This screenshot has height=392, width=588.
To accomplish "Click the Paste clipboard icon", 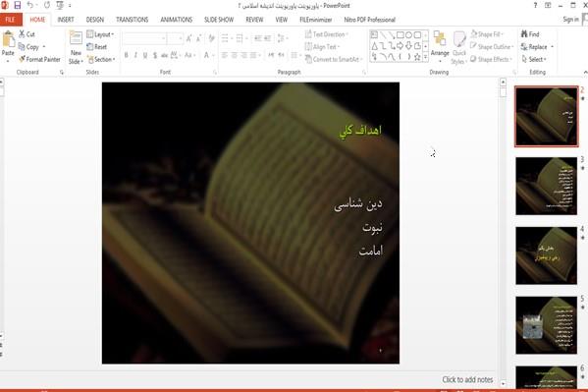I will point(8,39).
